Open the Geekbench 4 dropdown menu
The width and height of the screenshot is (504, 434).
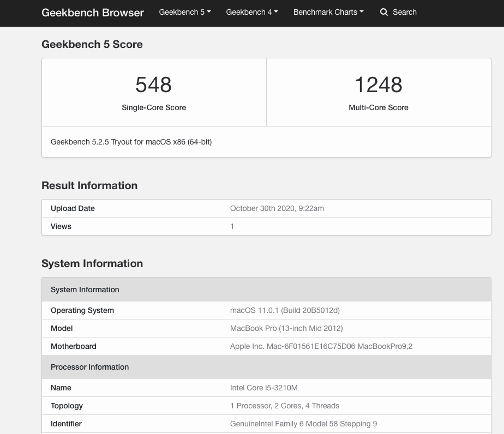pyautogui.click(x=252, y=12)
